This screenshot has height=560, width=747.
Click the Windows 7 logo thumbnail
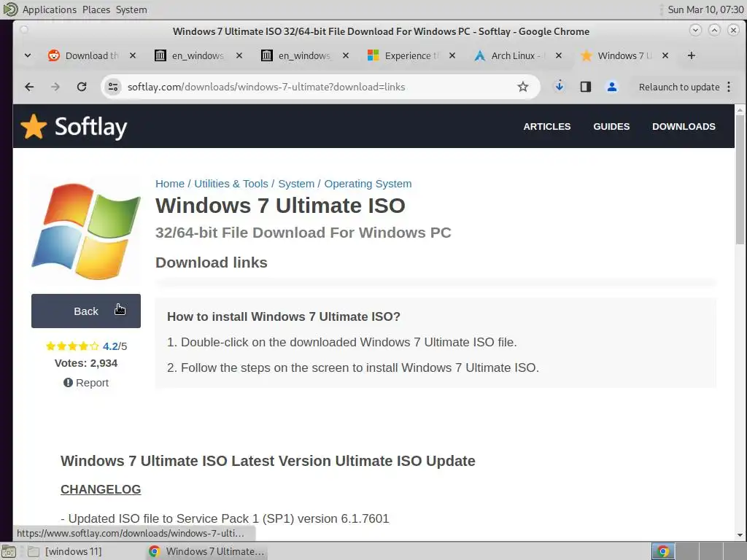[x=86, y=231]
